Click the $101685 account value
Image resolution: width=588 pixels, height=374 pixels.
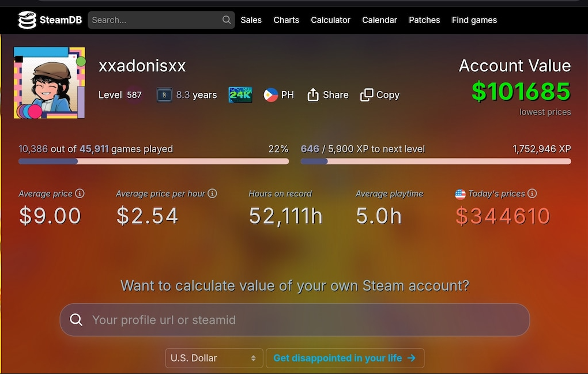[521, 92]
